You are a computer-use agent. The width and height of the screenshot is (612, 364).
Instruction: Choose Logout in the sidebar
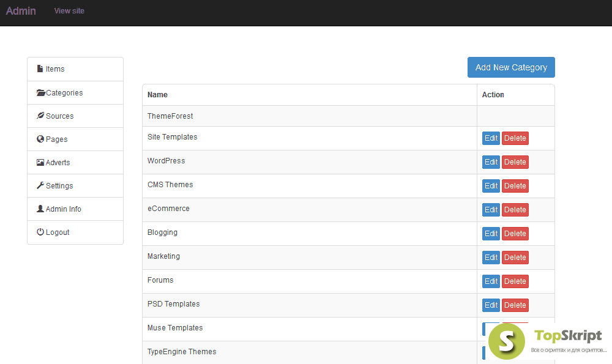pos(75,232)
